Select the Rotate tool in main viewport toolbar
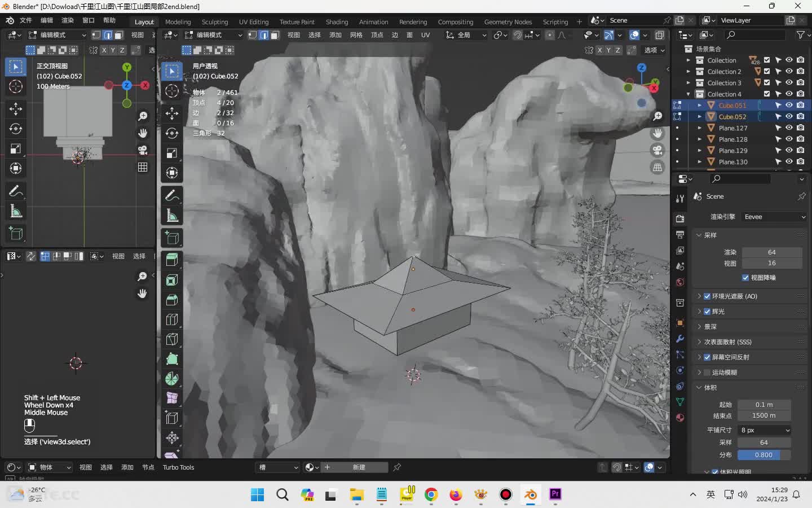This screenshot has width=812, height=508. (172, 133)
